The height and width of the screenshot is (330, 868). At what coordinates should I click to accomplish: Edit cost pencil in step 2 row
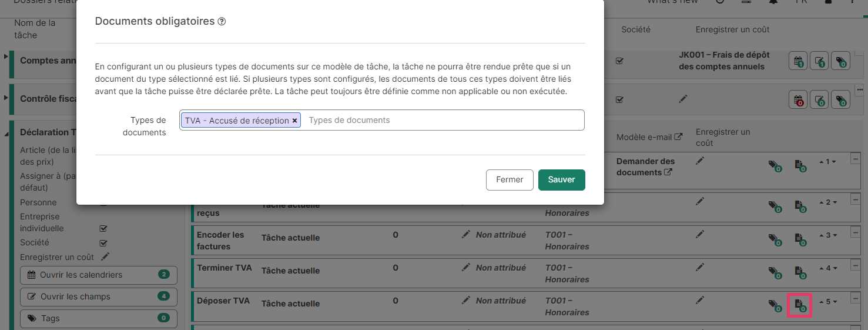point(700,201)
